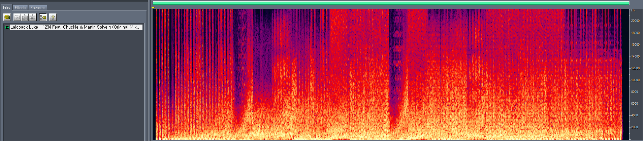Open the Favorites tab

[38, 7]
